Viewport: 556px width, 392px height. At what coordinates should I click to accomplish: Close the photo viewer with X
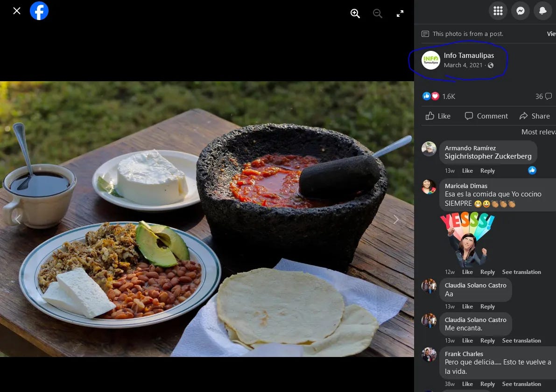pyautogui.click(x=17, y=11)
